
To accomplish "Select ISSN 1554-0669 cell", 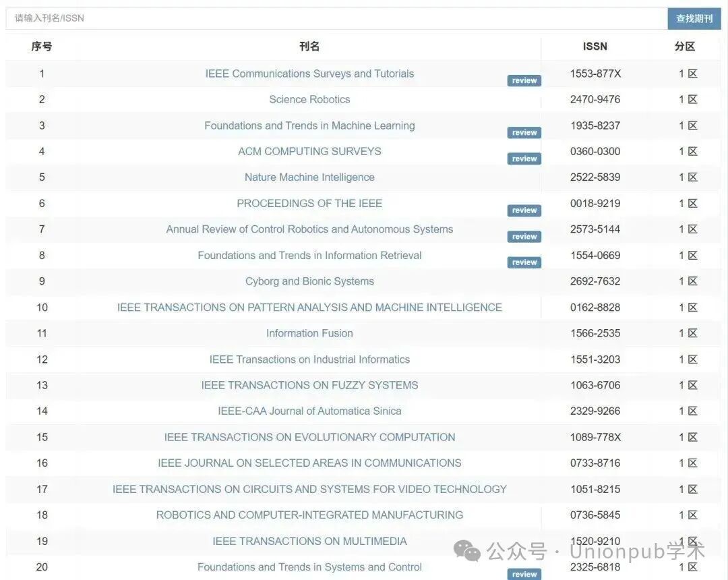I will 595,255.
